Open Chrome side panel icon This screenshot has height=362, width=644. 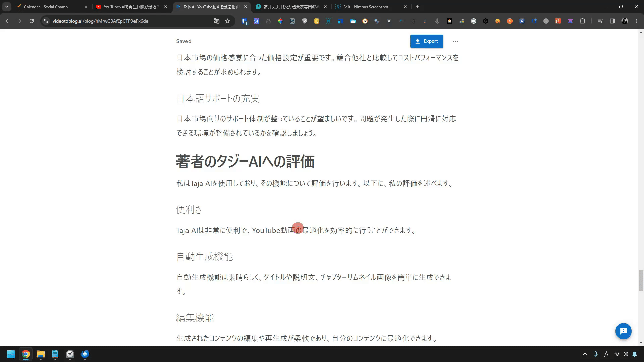pos(612,21)
